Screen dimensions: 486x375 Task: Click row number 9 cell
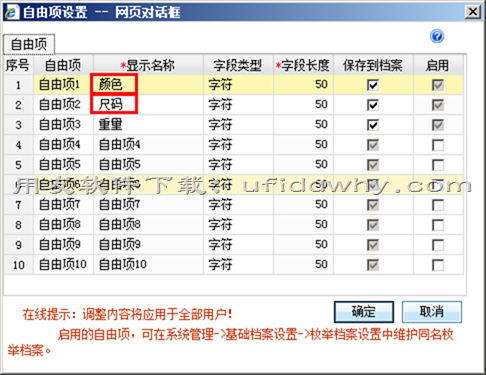[18, 245]
